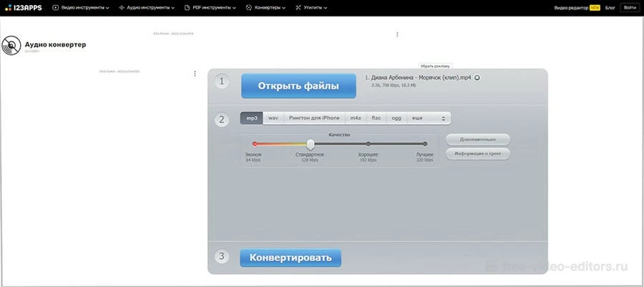Screen dimensions: 644x287
Task: Open the Конвертеры menu
Action: 265,8
